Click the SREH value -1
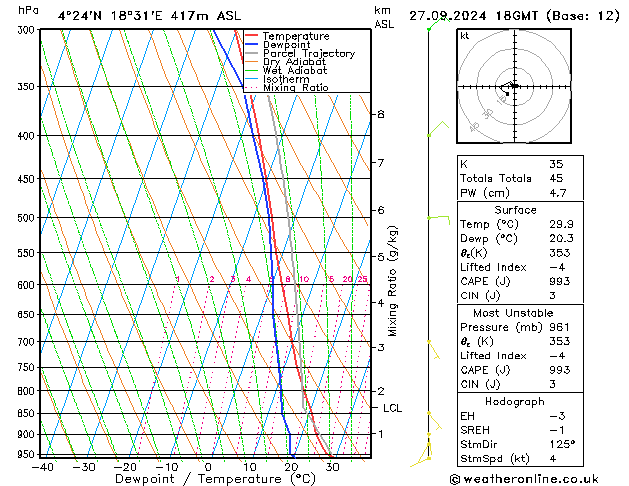Viewport: 629px width, 486px height. coord(557,430)
